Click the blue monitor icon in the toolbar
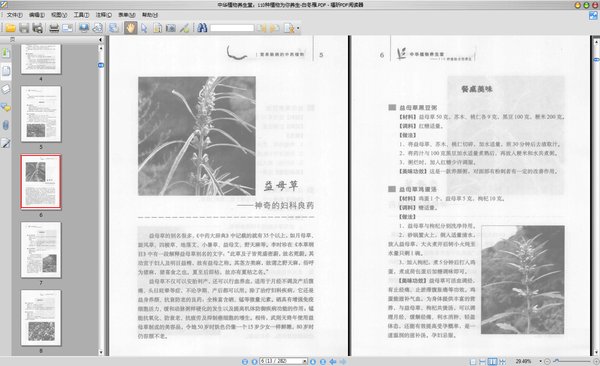Screen dimensions: 600x366 click(84, 28)
